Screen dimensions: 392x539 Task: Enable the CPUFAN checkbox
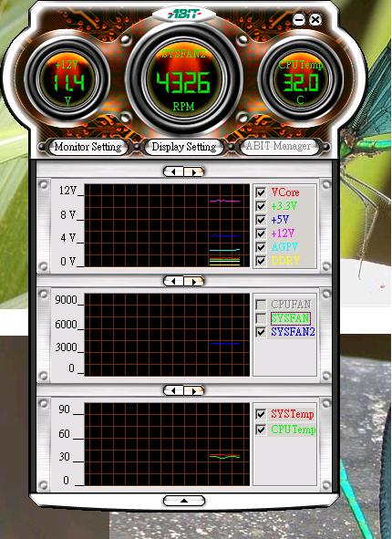261,305
